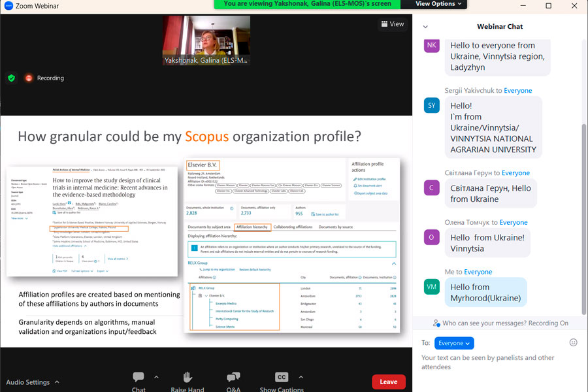The width and height of the screenshot is (588, 392).
Task: Click Everyone link next to Me to
Action: pyautogui.click(x=478, y=272)
